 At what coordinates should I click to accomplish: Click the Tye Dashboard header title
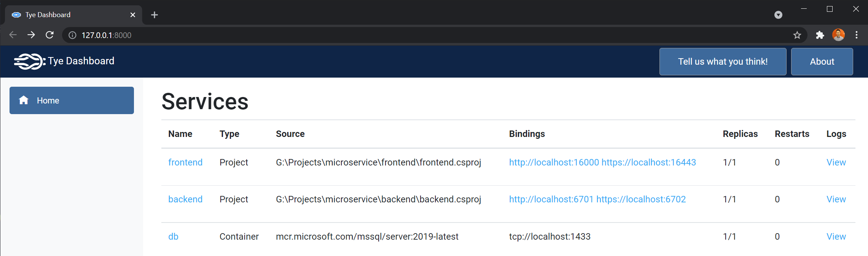pos(81,61)
